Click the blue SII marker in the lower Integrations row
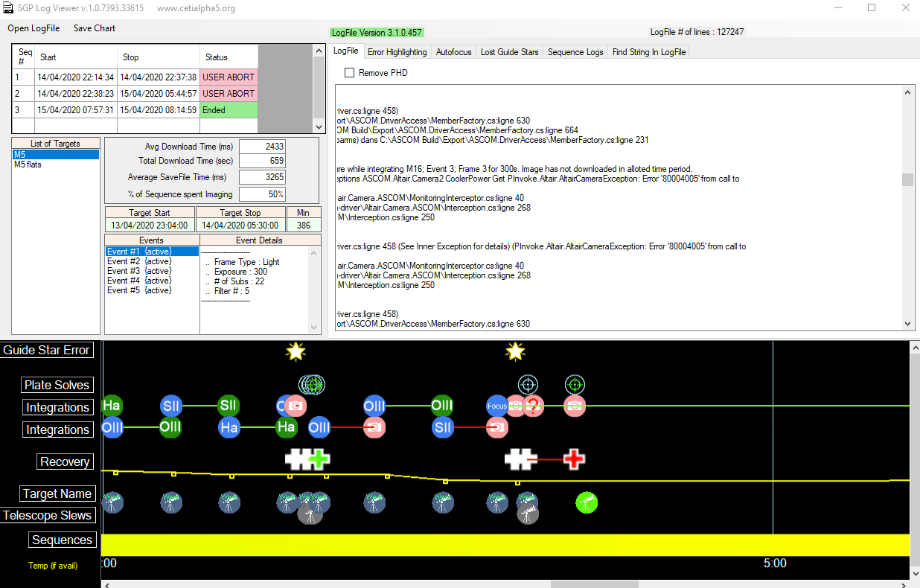 [x=444, y=427]
